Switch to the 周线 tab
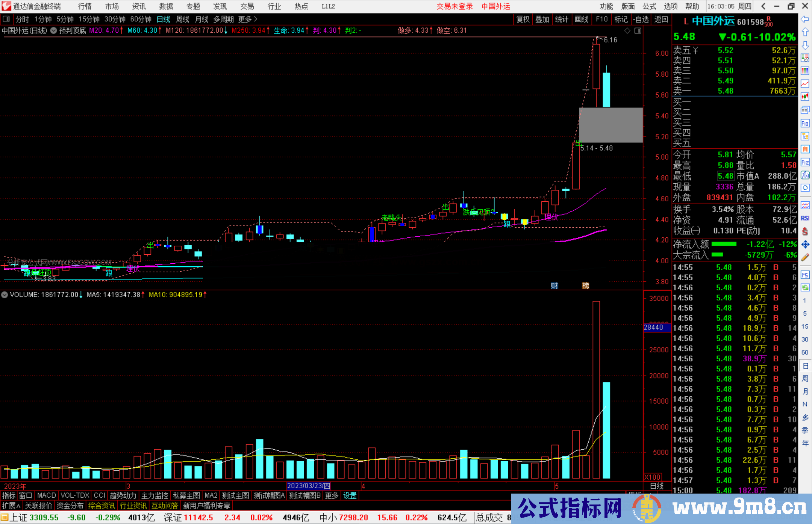 tap(183, 19)
